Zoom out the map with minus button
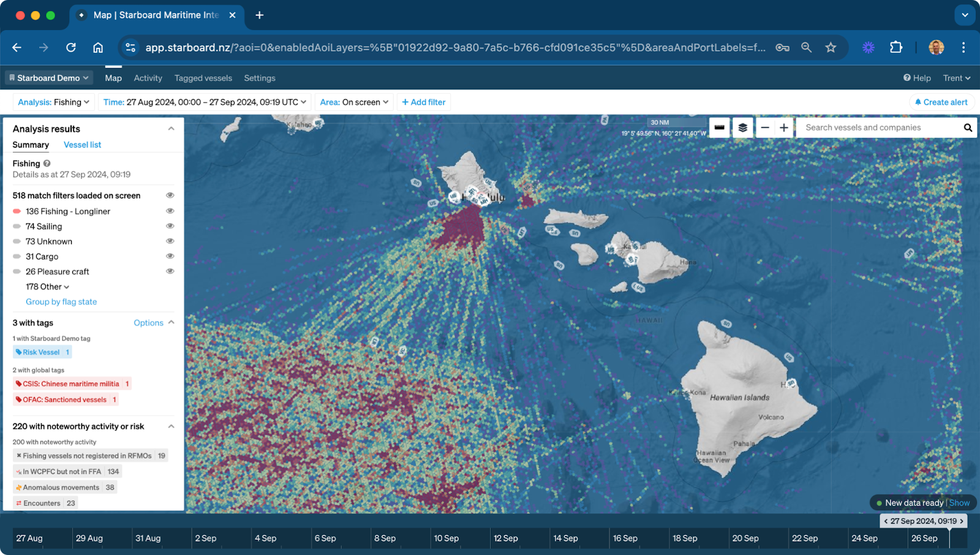 coord(765,127)
